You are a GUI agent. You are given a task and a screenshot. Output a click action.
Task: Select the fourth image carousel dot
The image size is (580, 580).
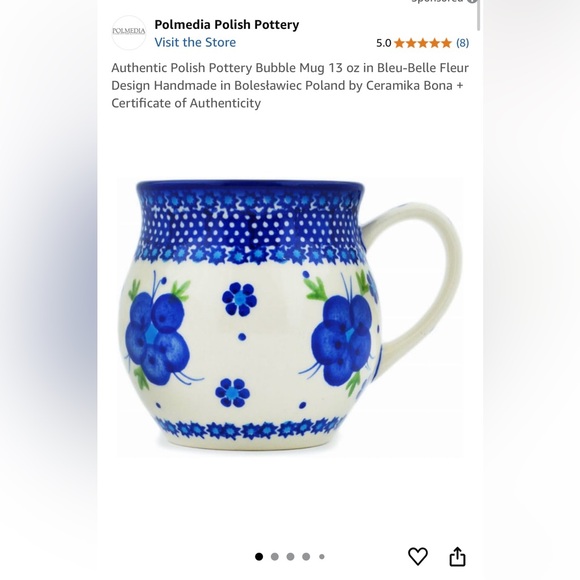[306, 556]
